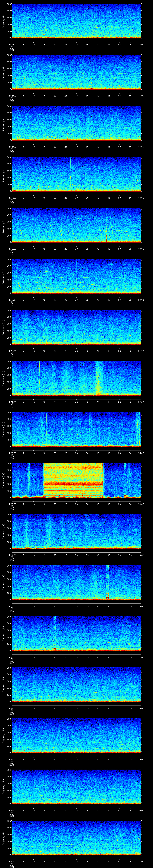Image resolution: width=153 pixels, height=868 pixels.
Task: Click the '4:24:00' start time label
Action: tap(12, 555)
